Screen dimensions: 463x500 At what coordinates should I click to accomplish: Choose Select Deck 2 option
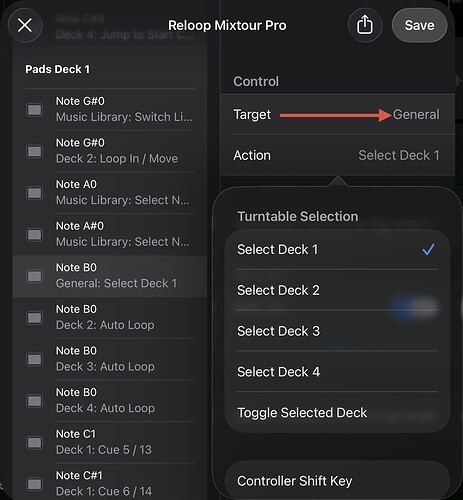tap(337, 290)
